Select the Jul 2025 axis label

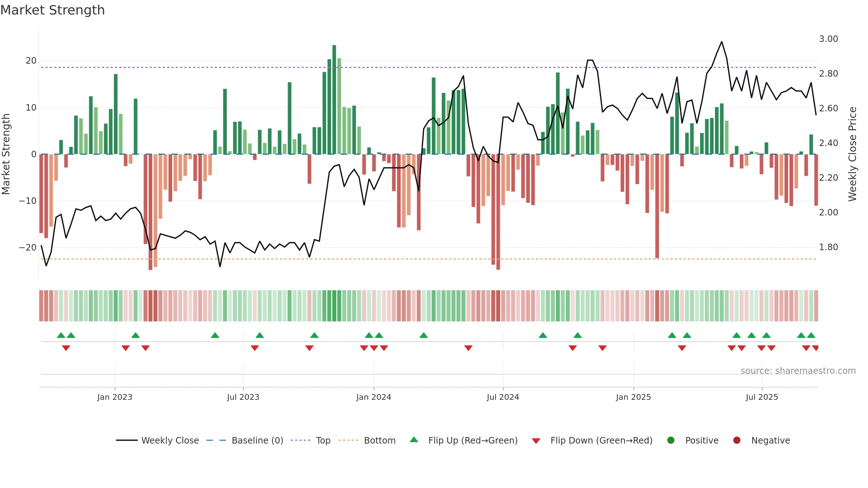[x=762, y=397]
